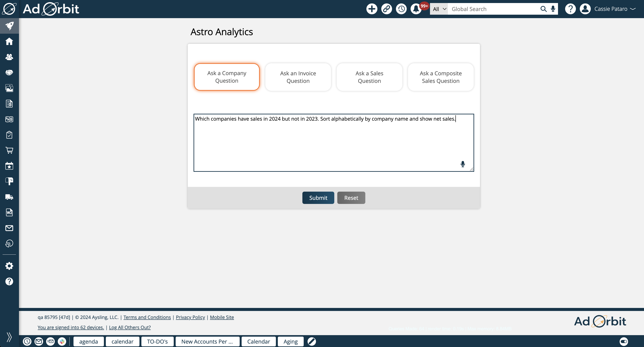Click the chain link icon in header
This screenshot has width=644, height=347.
[386, 9]
